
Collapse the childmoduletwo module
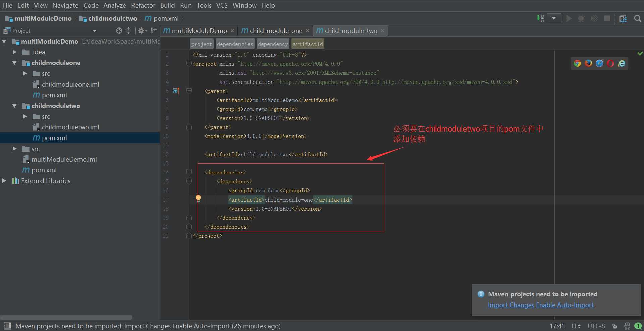point(14,106)
